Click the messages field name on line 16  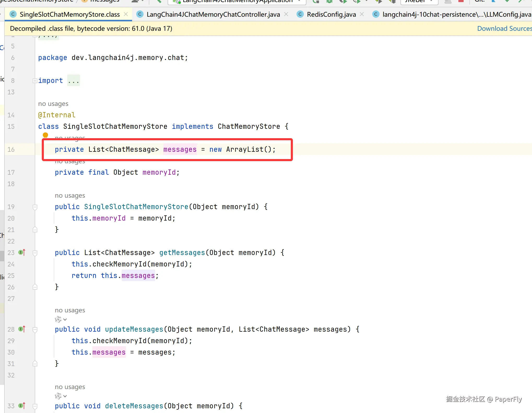[x=180, y=149]
